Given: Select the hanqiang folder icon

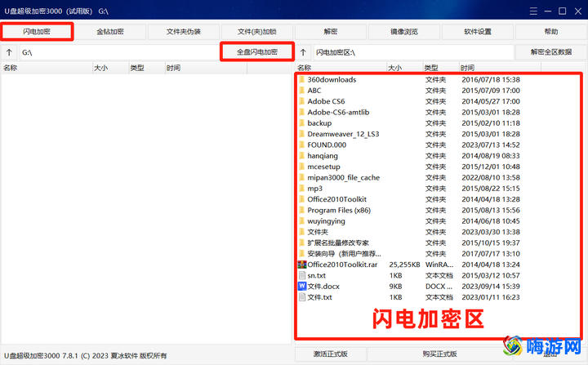Looking at the screenshot, I should [302, 156].
